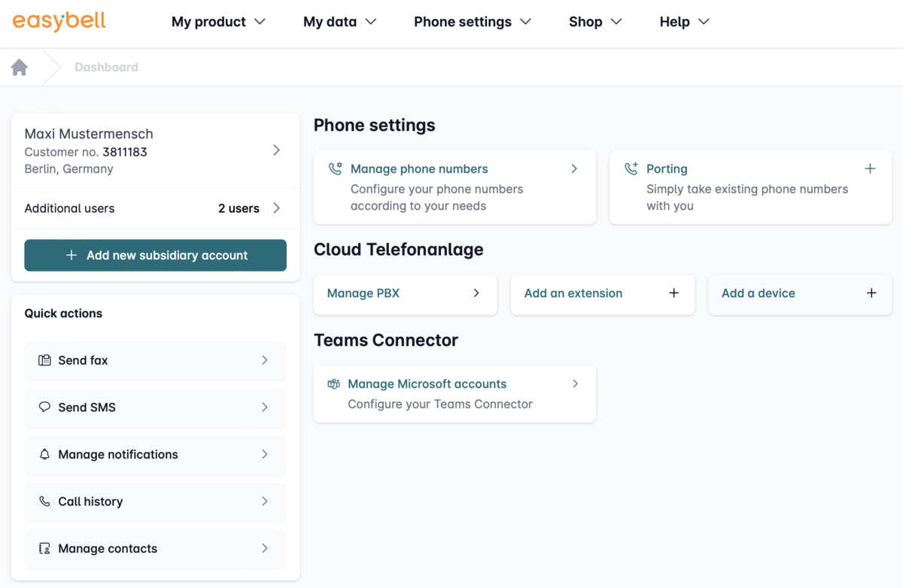Click the Call history handset icon
Screen dimensions: 903x588
click(44, 502)
